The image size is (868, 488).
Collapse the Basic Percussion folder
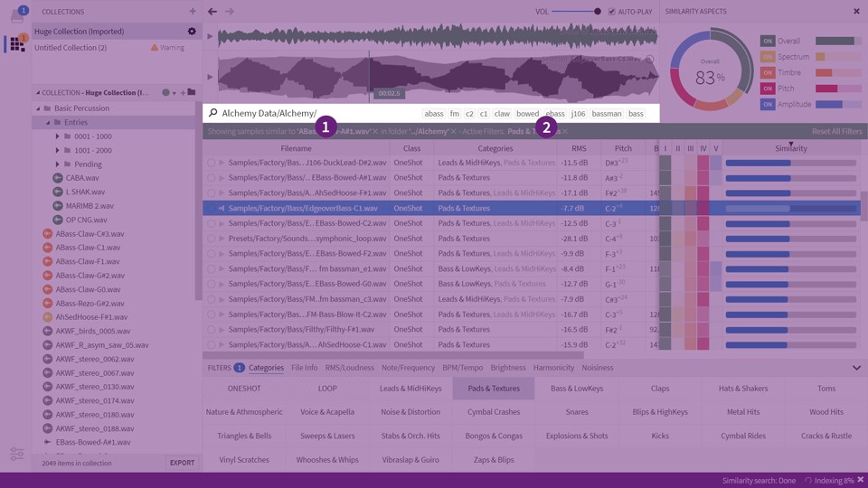coord(38,108)
